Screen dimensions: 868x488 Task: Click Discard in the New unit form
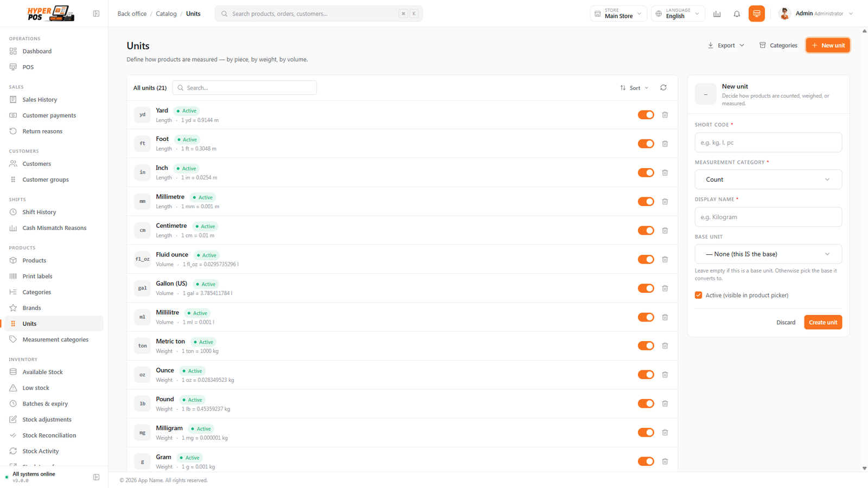(786, 322)
